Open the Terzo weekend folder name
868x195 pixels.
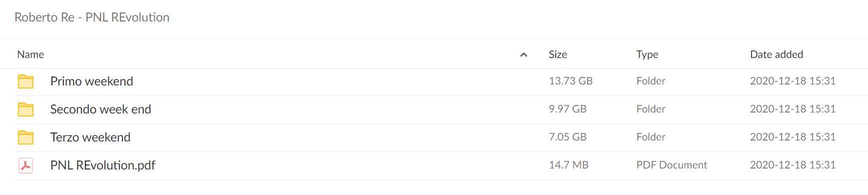(90, 137)
